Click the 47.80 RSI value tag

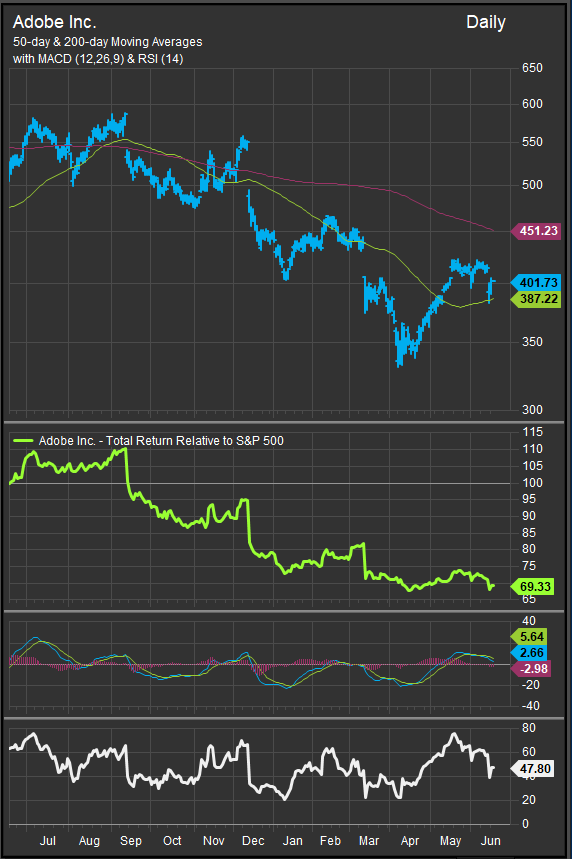click(532, 769)
